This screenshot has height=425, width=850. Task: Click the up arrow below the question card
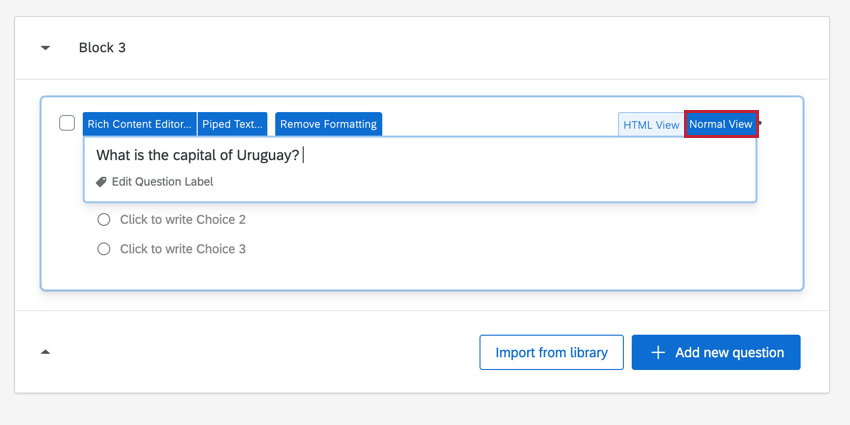(x=45, y=352)
